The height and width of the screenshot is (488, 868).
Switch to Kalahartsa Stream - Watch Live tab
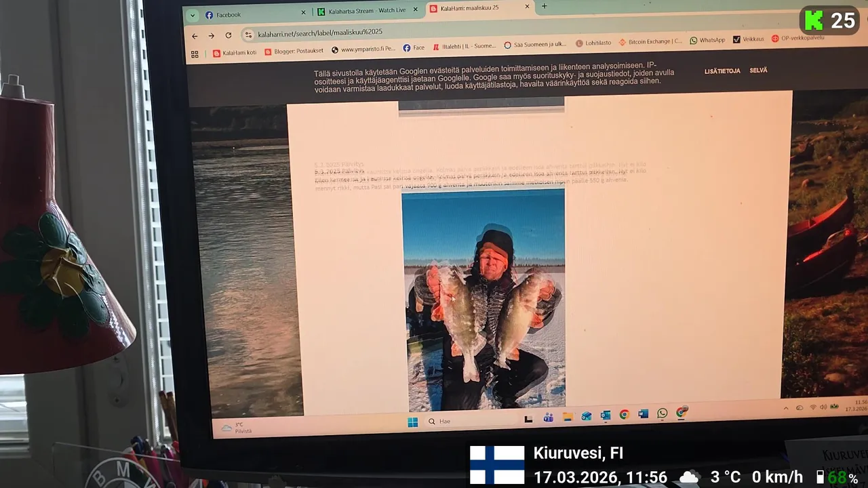tap(367, 11)
